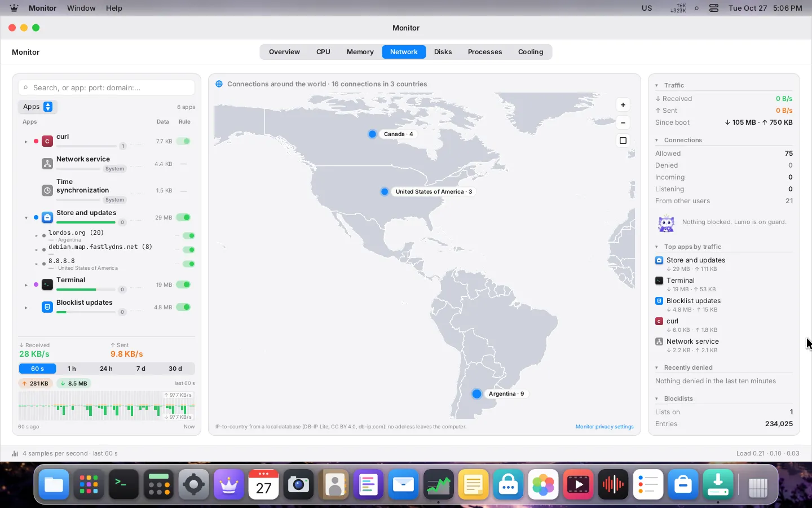Open Terminal from the dock
The image size is (812, 508).
(123, 484)
